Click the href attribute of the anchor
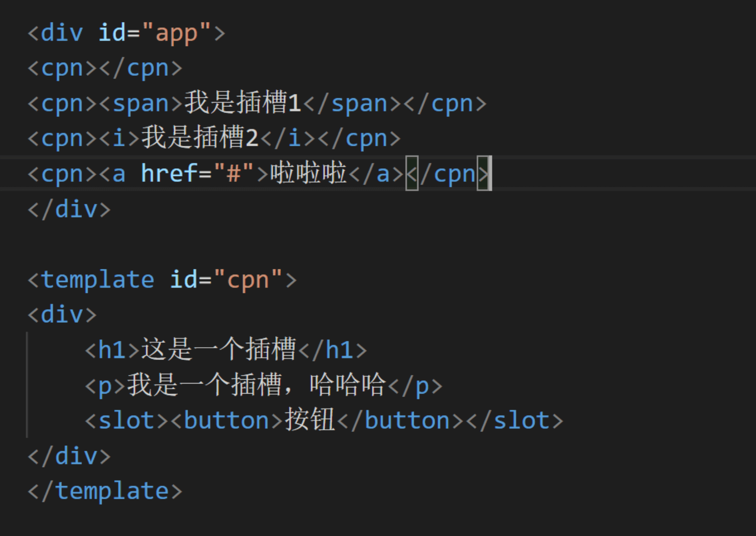 [x=169, y=173]
